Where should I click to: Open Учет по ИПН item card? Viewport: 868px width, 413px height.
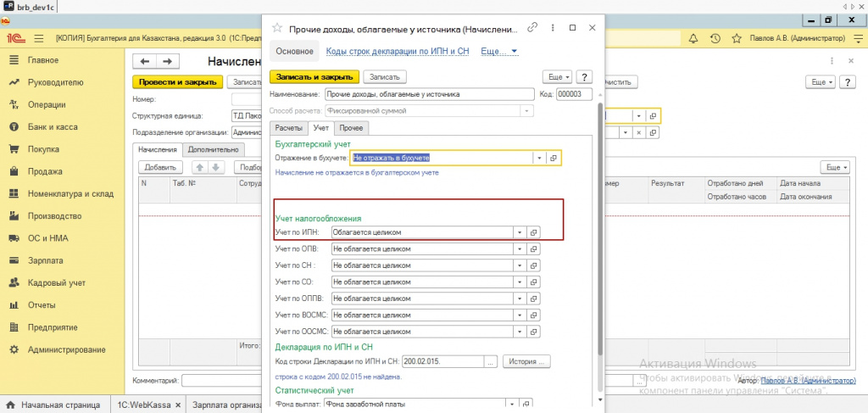(x=534, y=232)
